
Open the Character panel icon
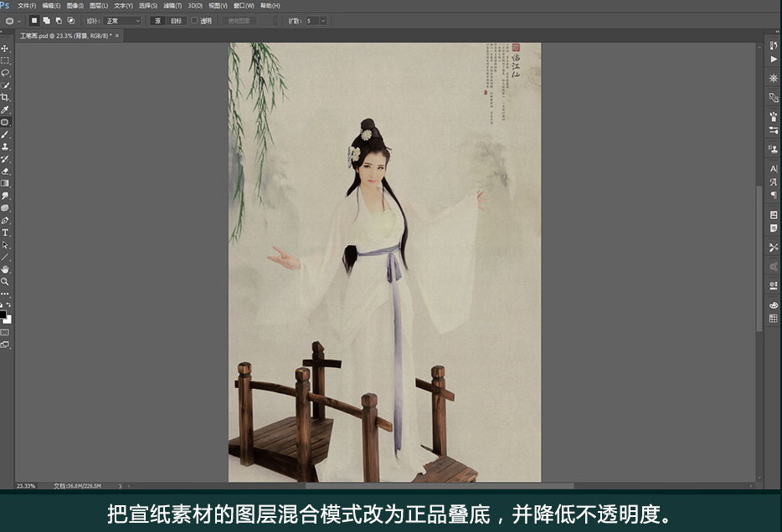point(774,169)
